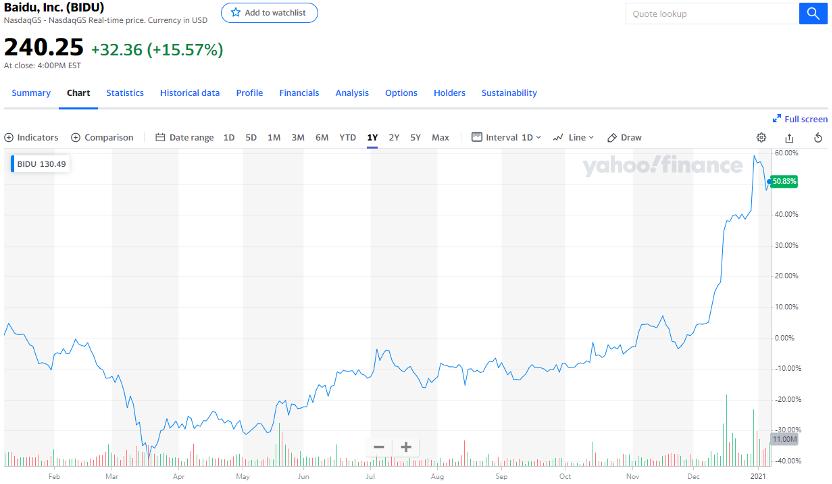The width and height of the screenshot is (832, 484).
Task: Click Add to watchlist button
Action: (x=268, y=13)
